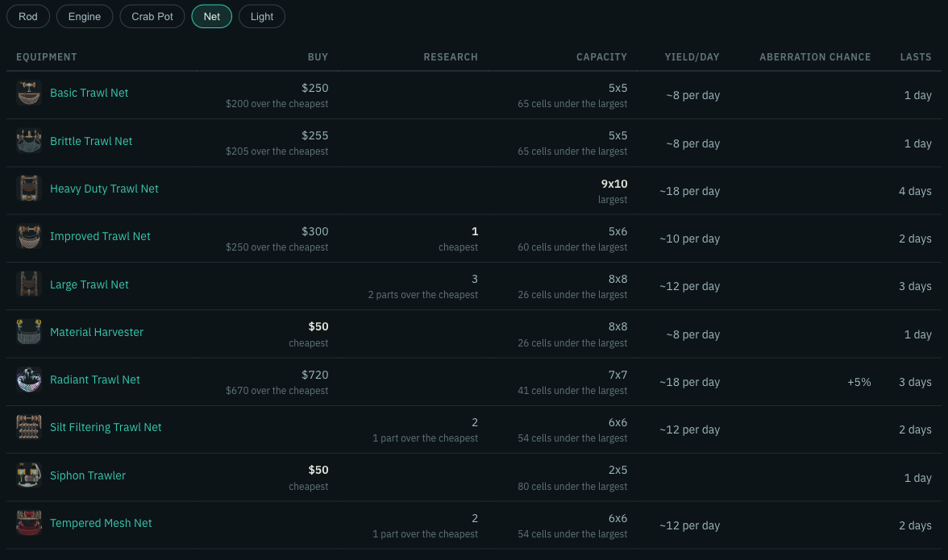The image size is (948, 560).
Task: Click the Improved Trawl Net icon
Action: click(29, 236)
